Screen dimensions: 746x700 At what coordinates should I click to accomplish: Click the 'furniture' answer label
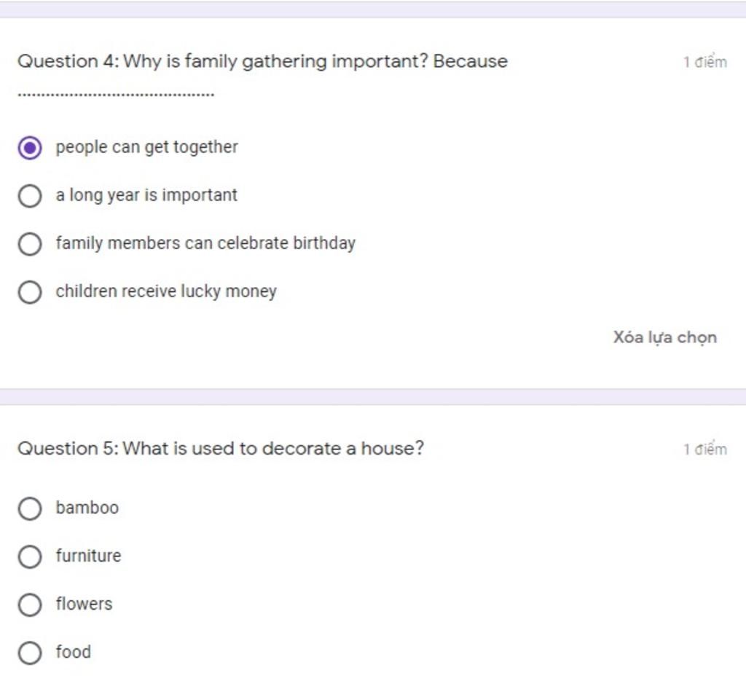(88, 556)
